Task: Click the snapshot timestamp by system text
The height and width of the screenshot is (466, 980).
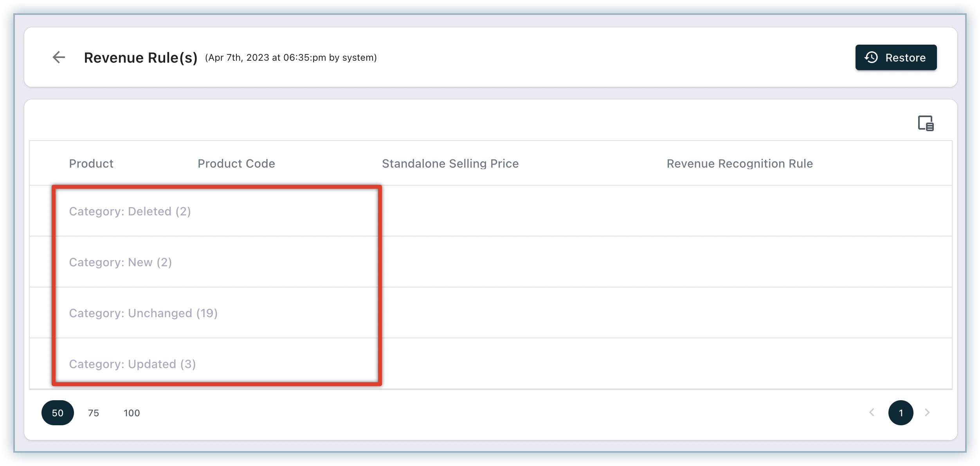Action: [291, 58]
